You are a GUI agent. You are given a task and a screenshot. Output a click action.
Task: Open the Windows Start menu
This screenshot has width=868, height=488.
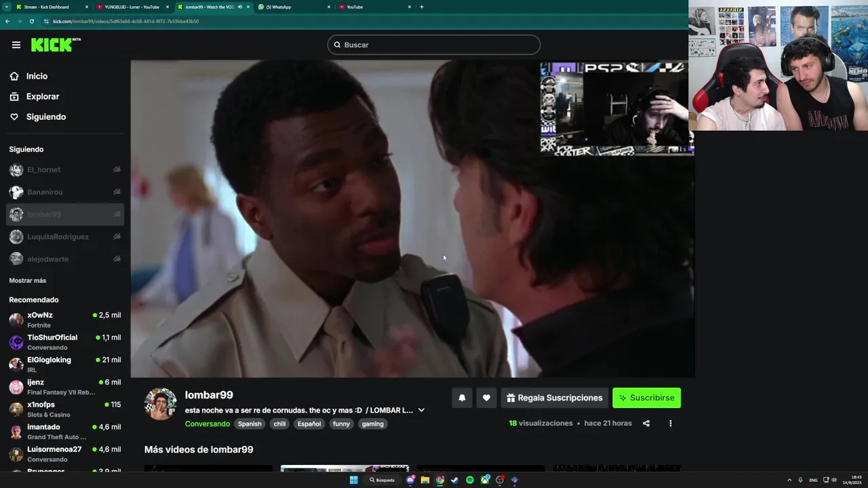353,480
